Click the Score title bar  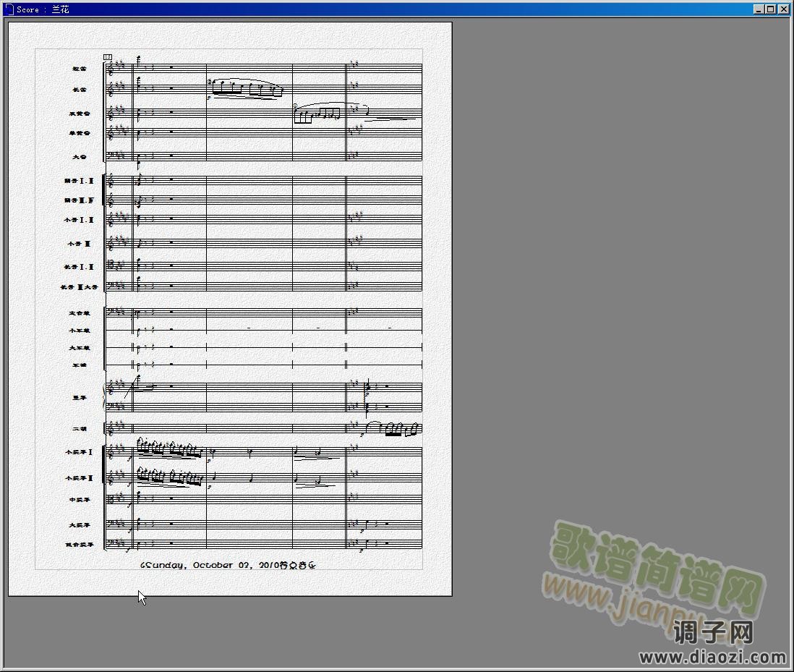[x=362, y=9]
